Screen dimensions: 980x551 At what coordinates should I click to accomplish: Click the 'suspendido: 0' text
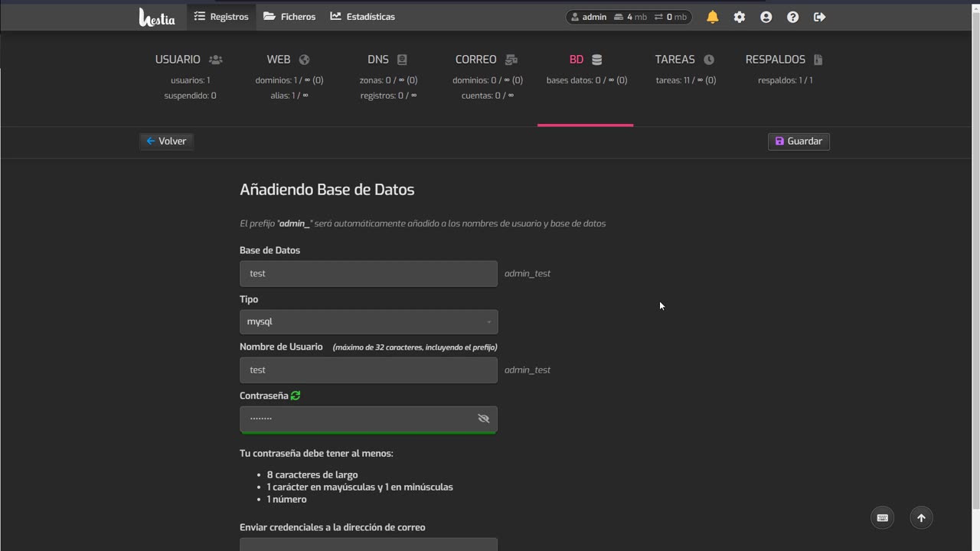[190, 96]
